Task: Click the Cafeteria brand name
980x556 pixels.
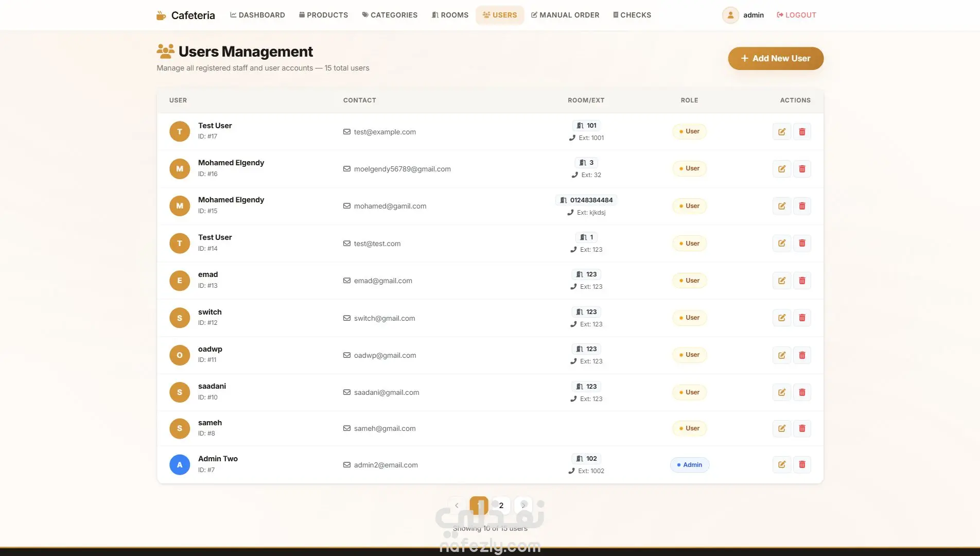Action: pyautogui.click(x=193, y=15)
